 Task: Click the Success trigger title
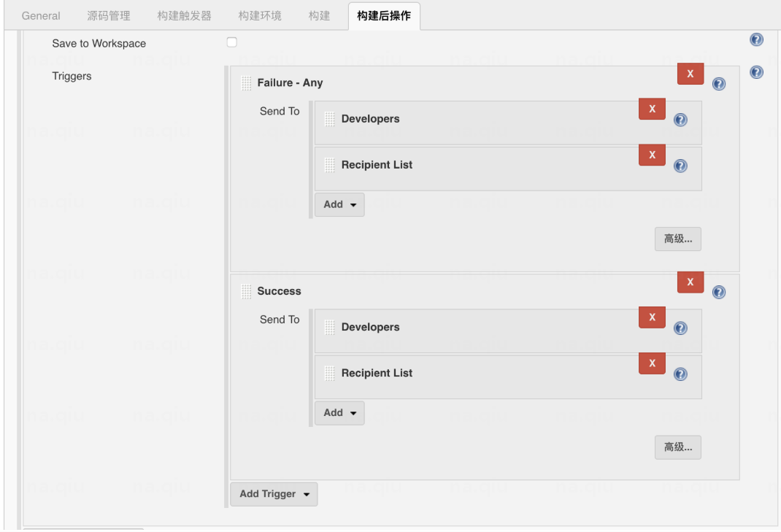279,291
